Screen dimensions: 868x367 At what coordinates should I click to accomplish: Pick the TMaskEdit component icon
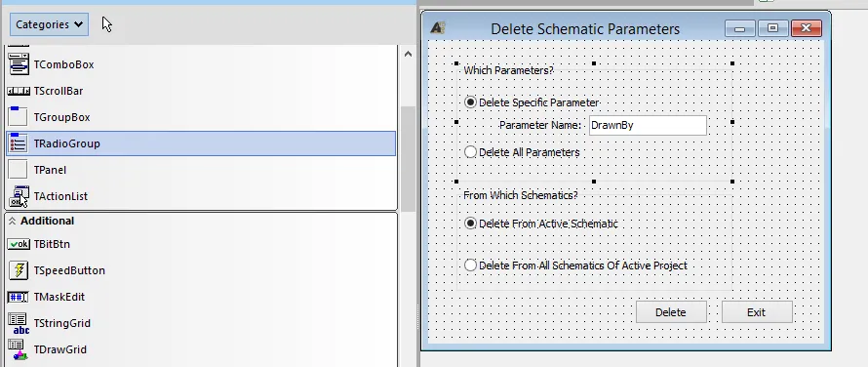click(19, 297)
